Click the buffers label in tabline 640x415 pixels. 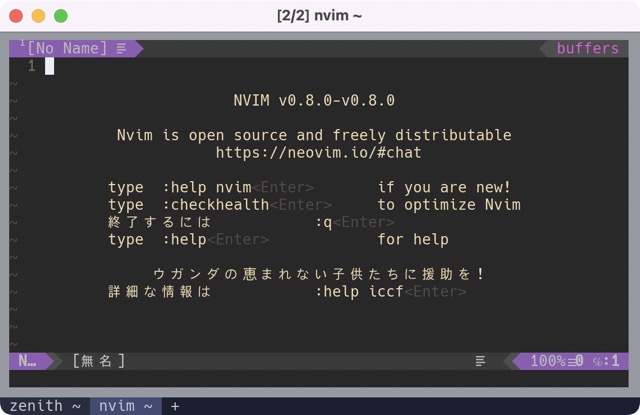pyautogui.click(x=587, y=49)
